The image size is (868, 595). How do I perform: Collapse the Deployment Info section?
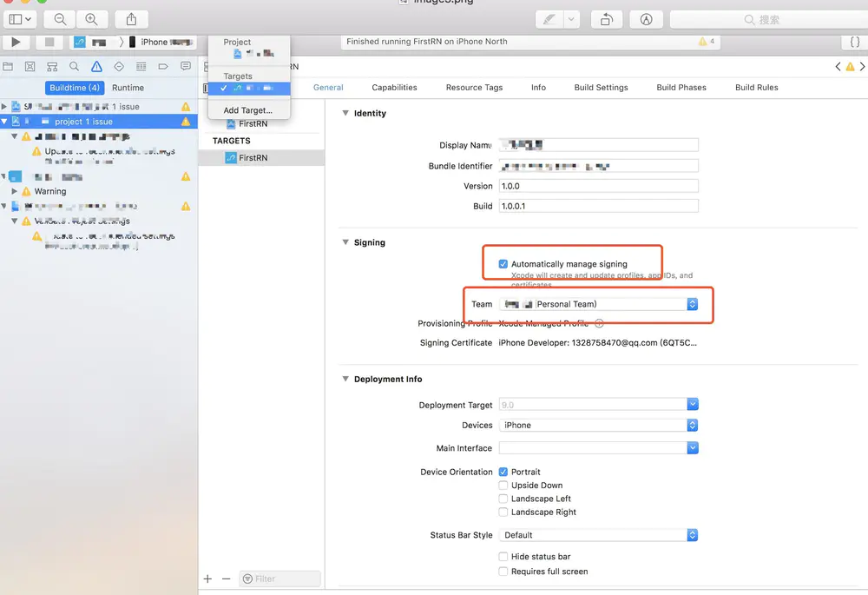tap(345, 379)
